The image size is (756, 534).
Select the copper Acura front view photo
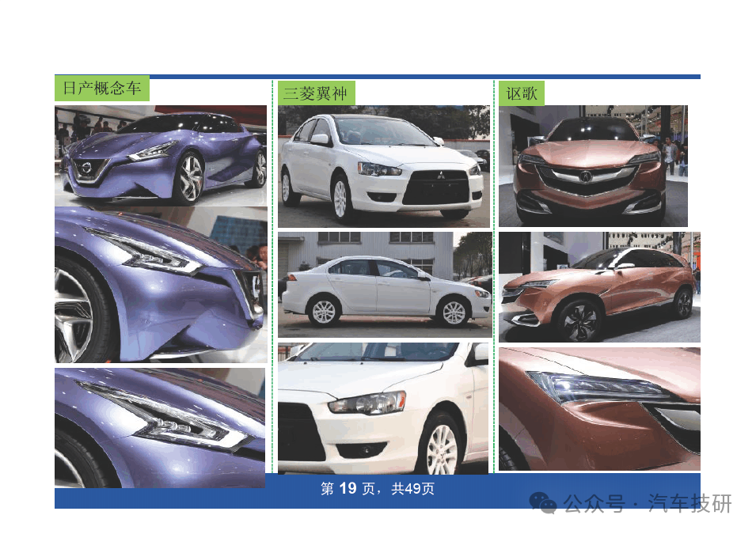(x=593, y=166)
